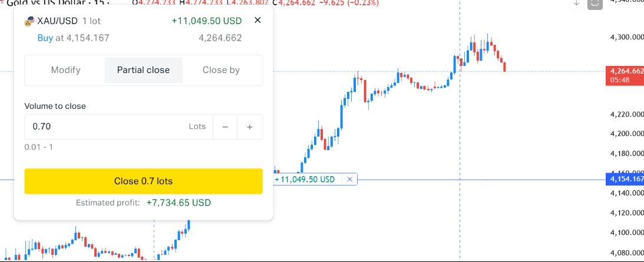Click the red 4,264.662 current price tag
The height and width of the screenshot is (262, 644).
(x=625, y=75)
